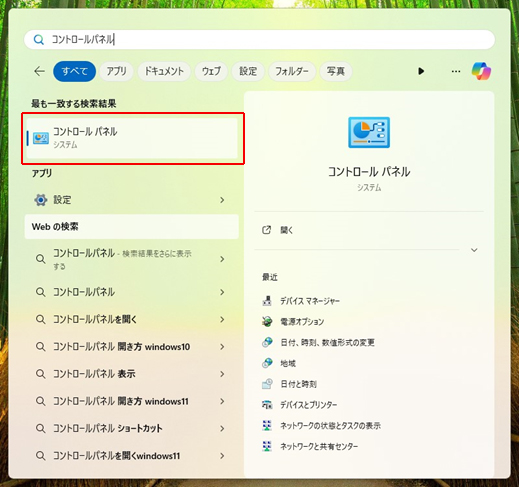Click magnifier icon beside コントロールパネル 表示 suggestion
Screen dimensions: 519x487
(41, 374)
